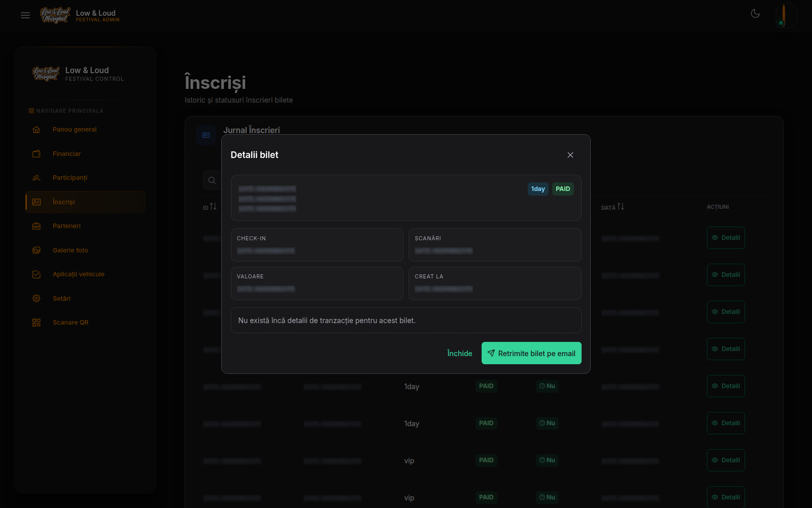View Detalii for the first table row
This screenshot has width=812, height=508.
point(726,238)
